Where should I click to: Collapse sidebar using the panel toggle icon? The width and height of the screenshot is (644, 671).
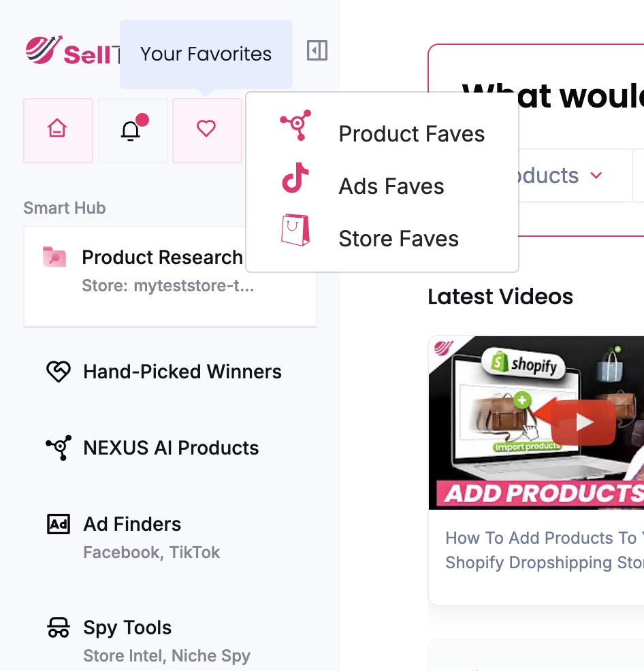[317, 51]
